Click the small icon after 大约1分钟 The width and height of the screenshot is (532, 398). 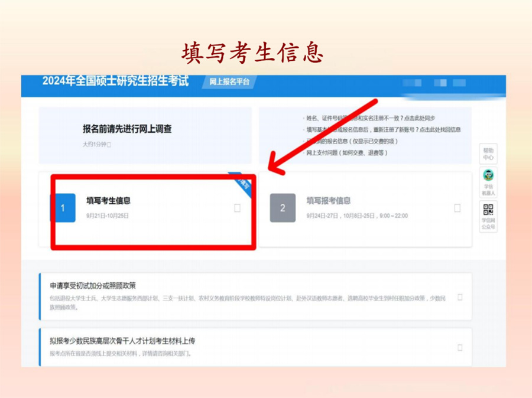tap(109, 145)
